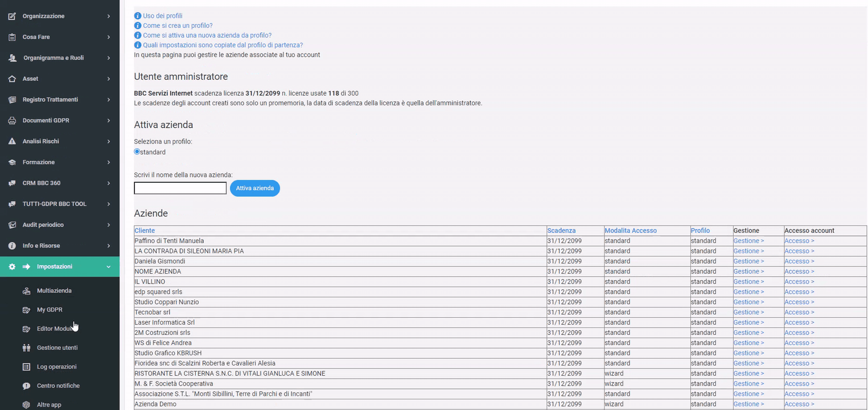Click Accesso link for WS di Felice Andrea
Viewport: 868px width, 410px height.
799,343
